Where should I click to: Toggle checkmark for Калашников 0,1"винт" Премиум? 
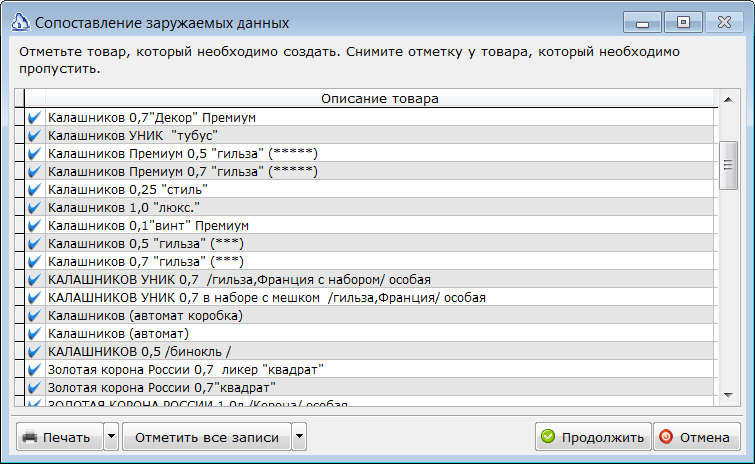coord(35,225)
